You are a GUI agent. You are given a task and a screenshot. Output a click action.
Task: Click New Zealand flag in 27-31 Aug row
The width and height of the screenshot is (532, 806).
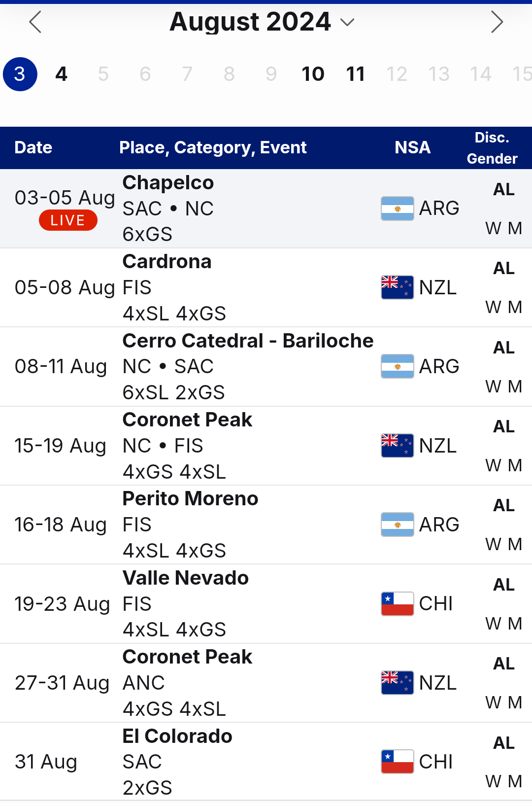[397, 683]
